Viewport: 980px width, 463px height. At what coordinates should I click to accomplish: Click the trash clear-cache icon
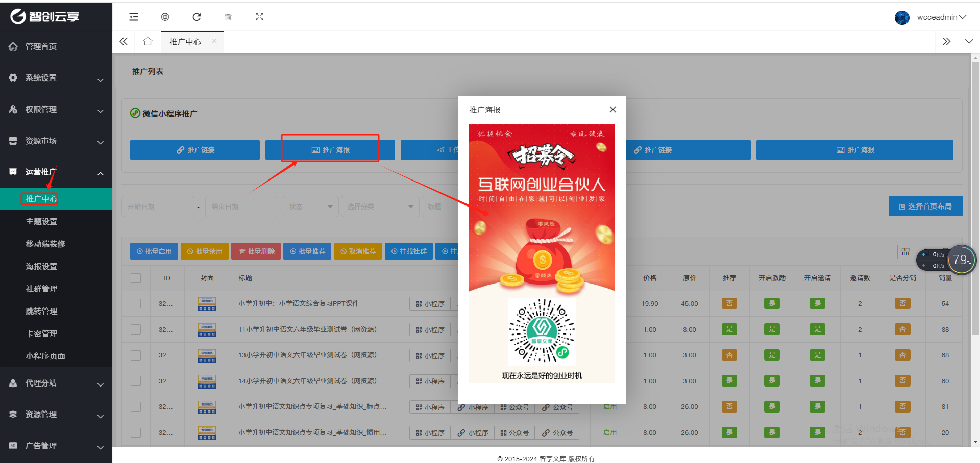pyautogui.click(x=228, y=17)
